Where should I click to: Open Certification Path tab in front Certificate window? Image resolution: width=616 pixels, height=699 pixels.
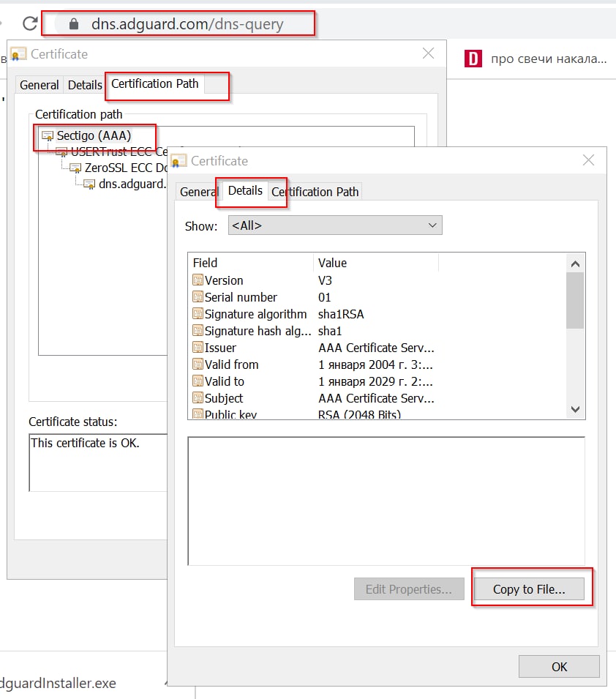tap(315, 192)
